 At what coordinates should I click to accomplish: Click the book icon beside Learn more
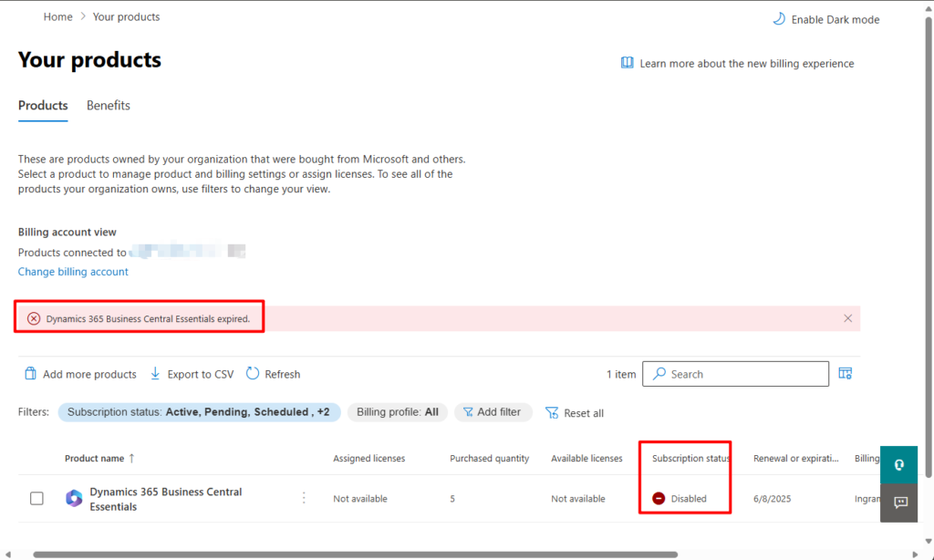(628, 63)
